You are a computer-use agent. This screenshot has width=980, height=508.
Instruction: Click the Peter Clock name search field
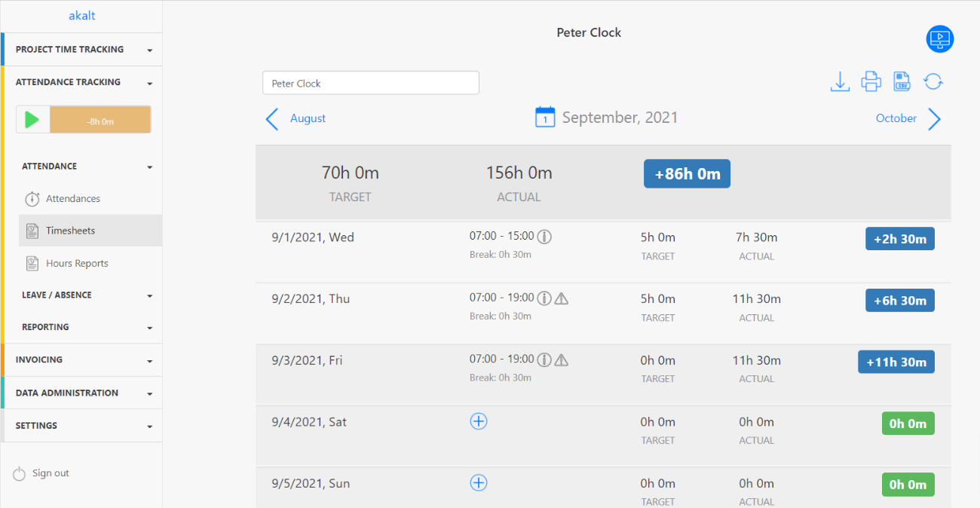click(370, 82)
